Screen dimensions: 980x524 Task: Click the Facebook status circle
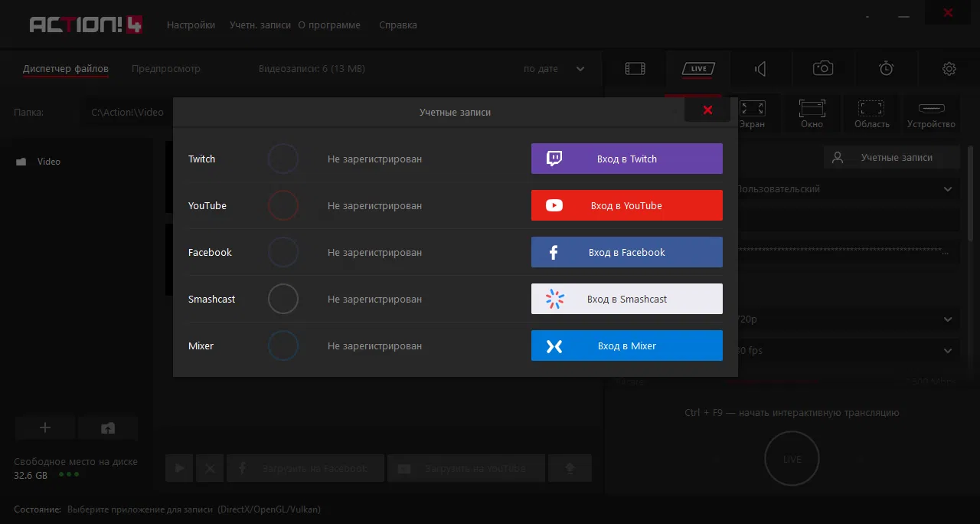(x=283, y=252)
